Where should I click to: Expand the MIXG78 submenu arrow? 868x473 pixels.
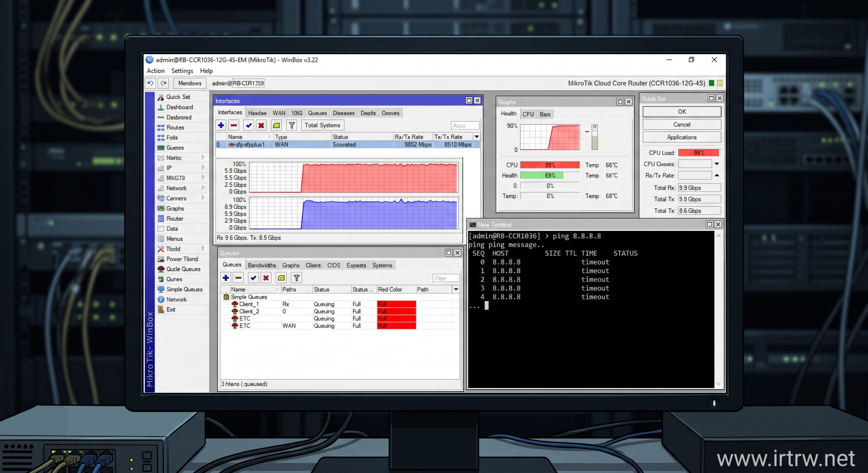click(x=203, y=178)
